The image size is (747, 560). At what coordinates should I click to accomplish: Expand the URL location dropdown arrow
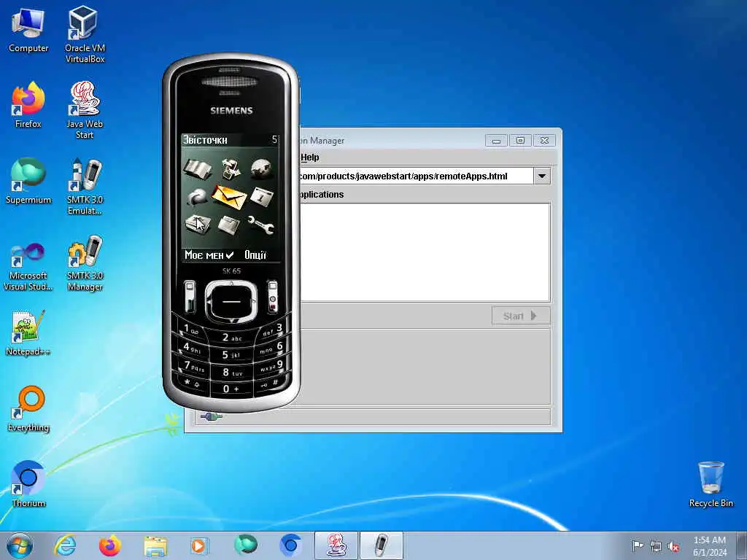tap(542, 176)
